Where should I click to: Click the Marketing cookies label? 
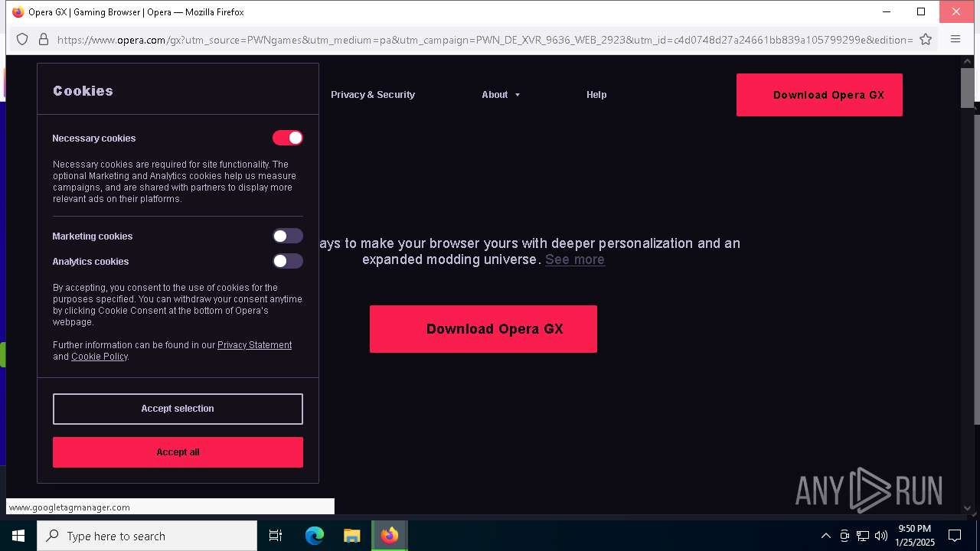[x=92, y=236]
